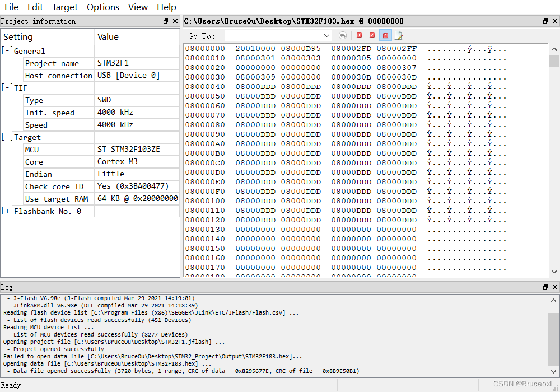Click the Endian value Little
Screen dimensions: 560x392
click(x=111, y=174)
